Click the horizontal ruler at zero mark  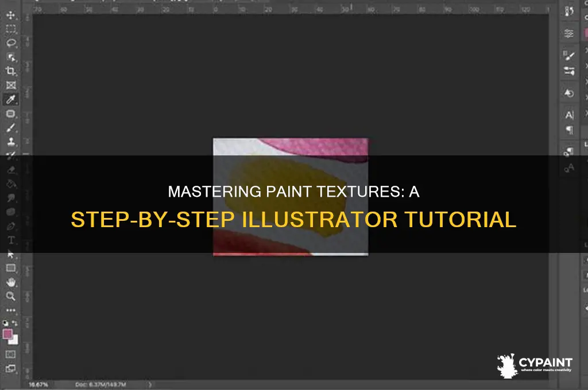click(216, 9)
